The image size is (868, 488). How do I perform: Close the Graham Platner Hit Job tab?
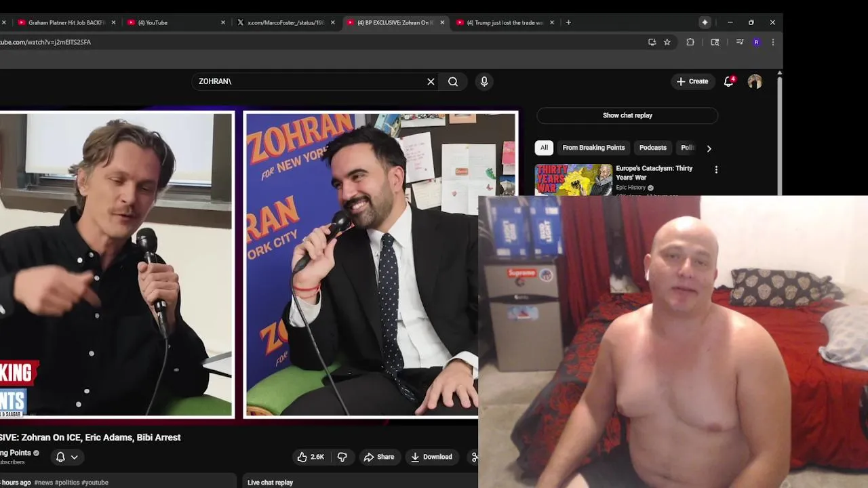(113, 22)
